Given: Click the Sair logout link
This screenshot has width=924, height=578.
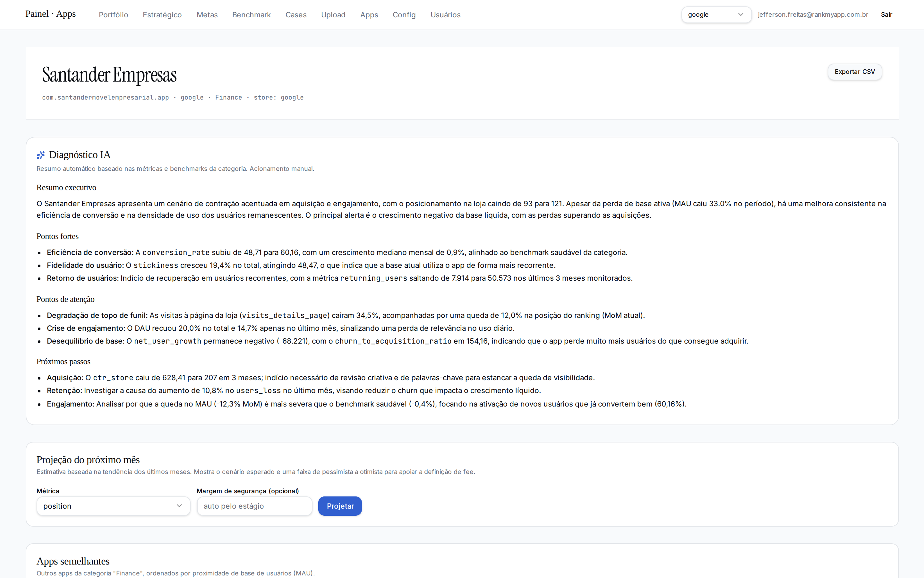Looking at the screenshot, I should coord(886,14).
